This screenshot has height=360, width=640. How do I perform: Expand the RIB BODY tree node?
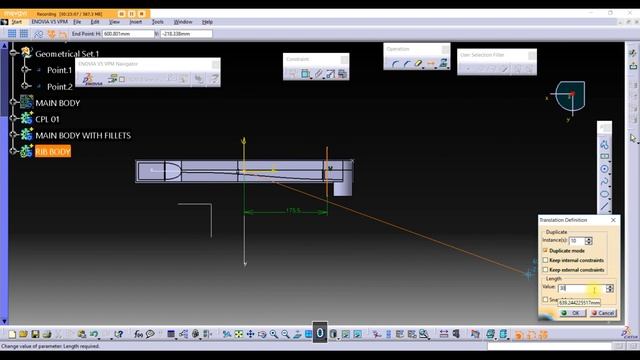click(13, 151)
